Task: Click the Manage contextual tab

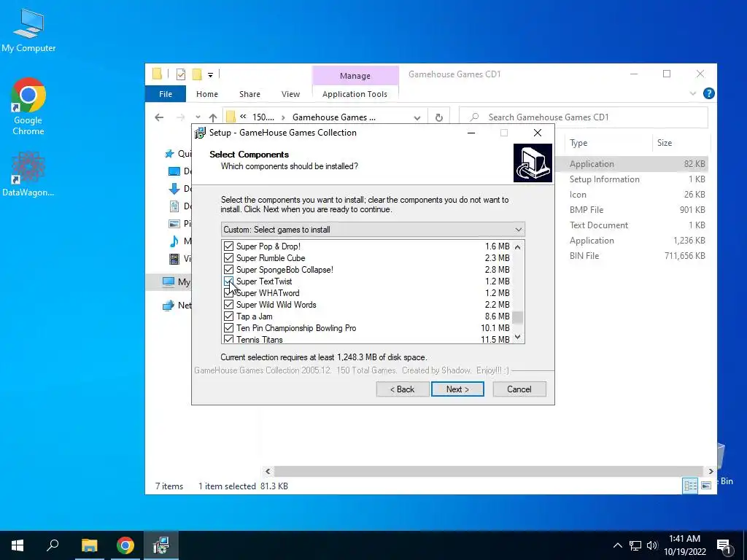Action: [x=355, y=76]
